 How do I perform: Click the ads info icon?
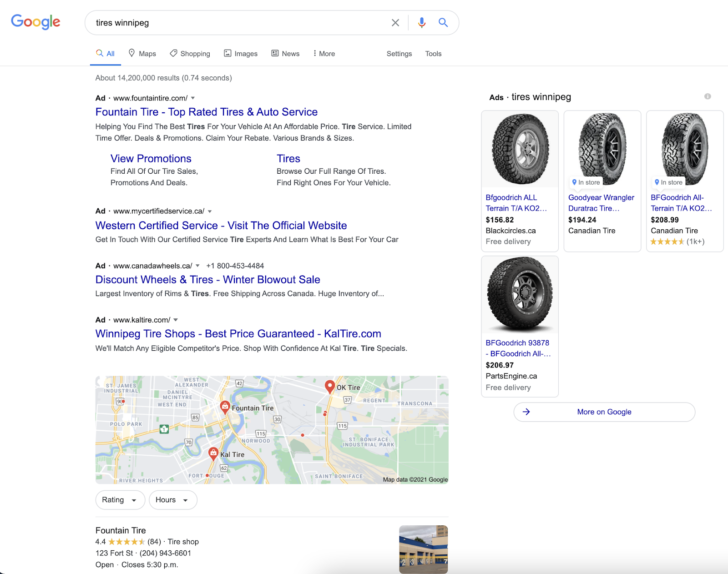tap(708, 96)
